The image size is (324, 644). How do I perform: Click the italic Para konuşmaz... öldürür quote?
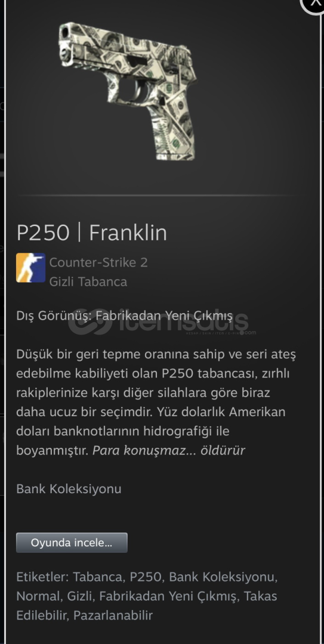click(169, 451)
